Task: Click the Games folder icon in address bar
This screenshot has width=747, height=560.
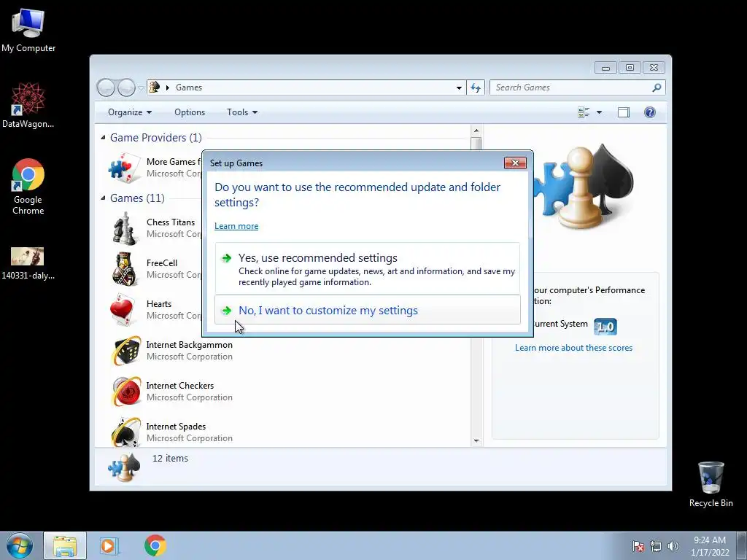Action: 155,87
